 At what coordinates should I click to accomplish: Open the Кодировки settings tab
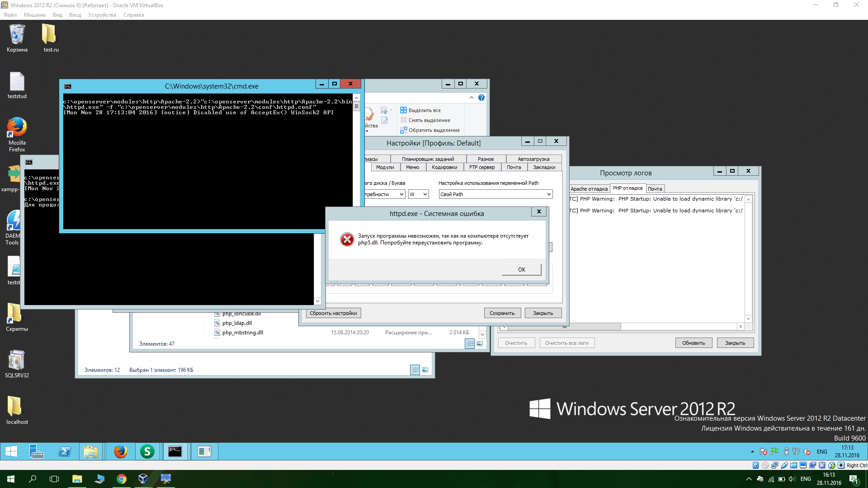pyautogui.click(x=444, y=167)
